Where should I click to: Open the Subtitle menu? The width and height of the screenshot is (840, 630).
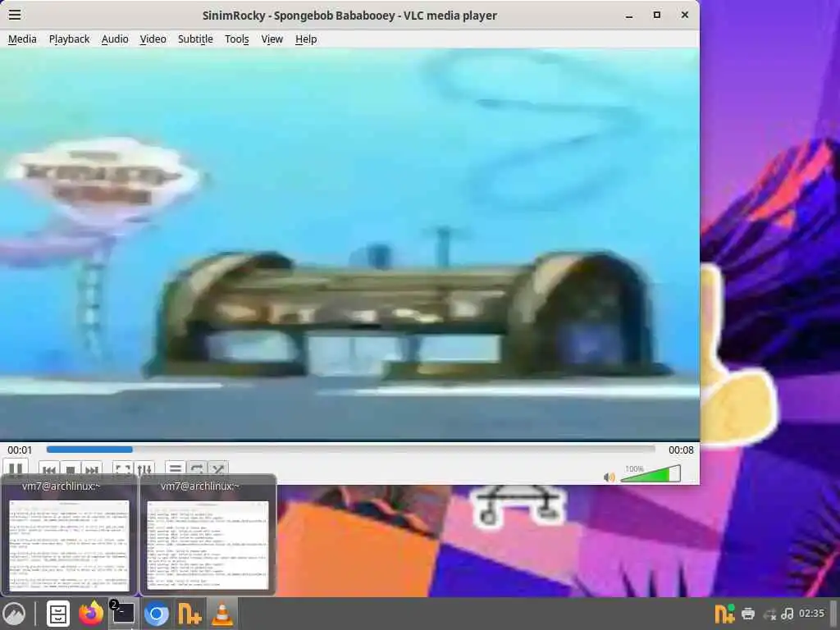(195, 39)
